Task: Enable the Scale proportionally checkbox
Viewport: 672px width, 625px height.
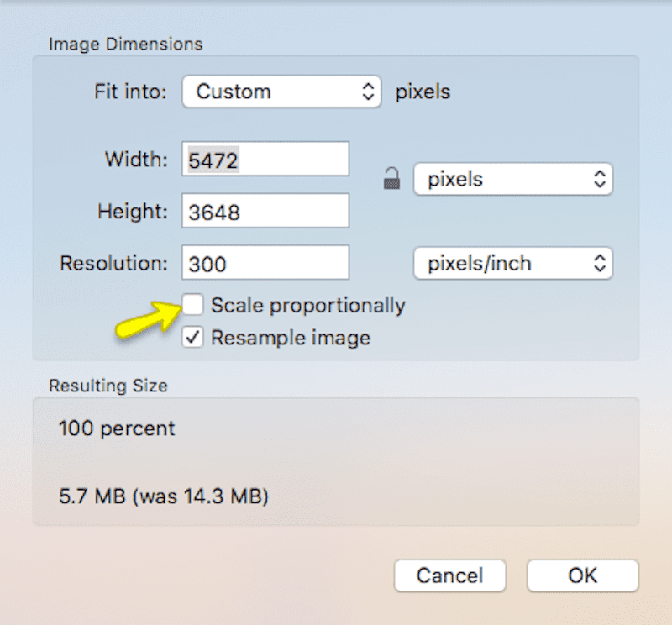Action: pos(193,305)
